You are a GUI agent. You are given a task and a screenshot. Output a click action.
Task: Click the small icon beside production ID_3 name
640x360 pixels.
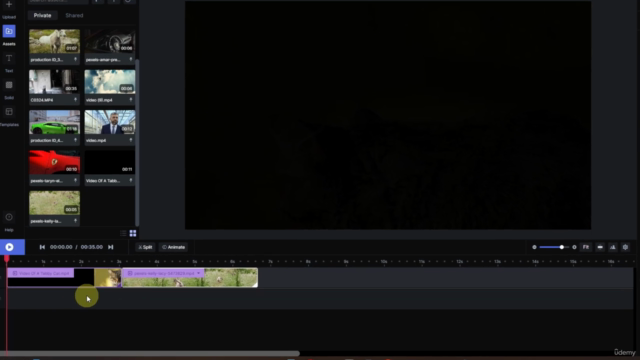click(76, 60)
